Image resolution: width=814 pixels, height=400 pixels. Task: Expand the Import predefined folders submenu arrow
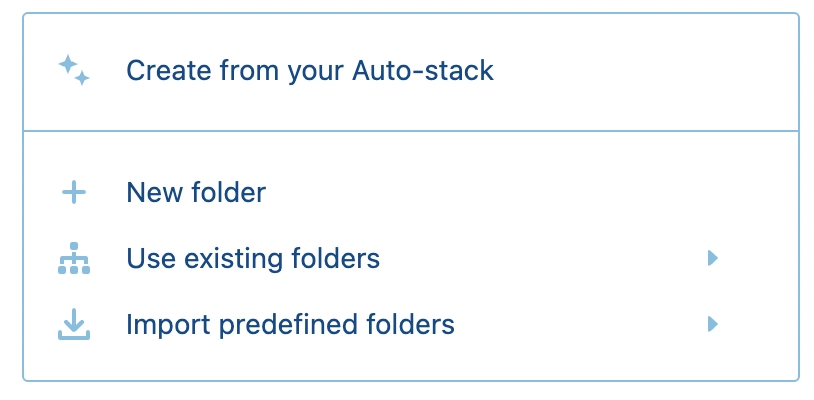(712, 324)
